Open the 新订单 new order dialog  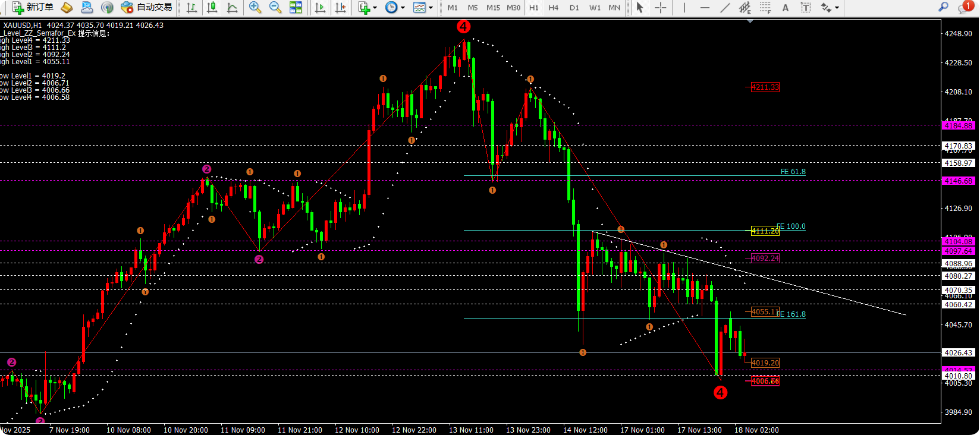(33, 7)
